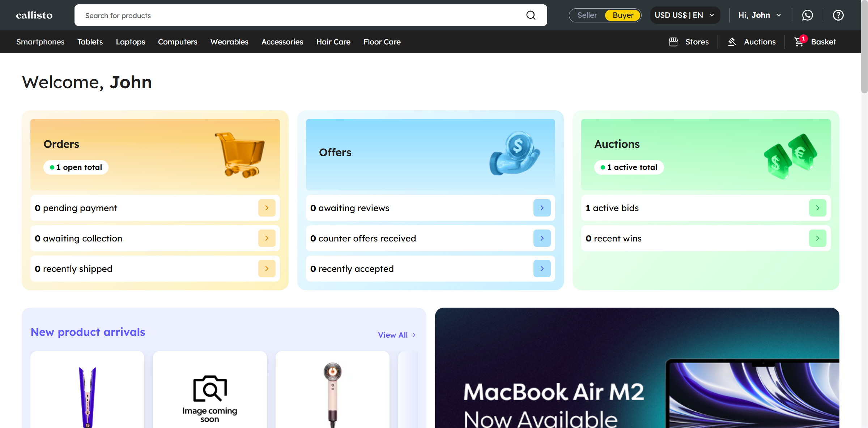Open the Hi, John account menu

(760, 15)
